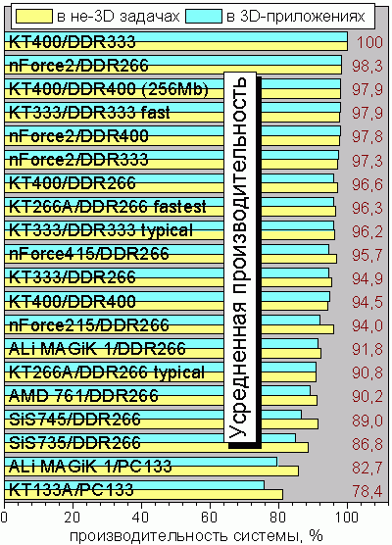Click the value 98,3 beside nForce2/DDR266
Screen dimensions: 392x545
[x=367, y=66]
